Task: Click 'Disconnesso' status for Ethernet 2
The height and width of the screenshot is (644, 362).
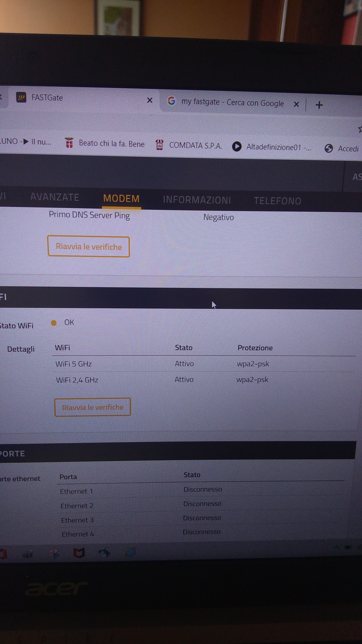Action: 202,504
